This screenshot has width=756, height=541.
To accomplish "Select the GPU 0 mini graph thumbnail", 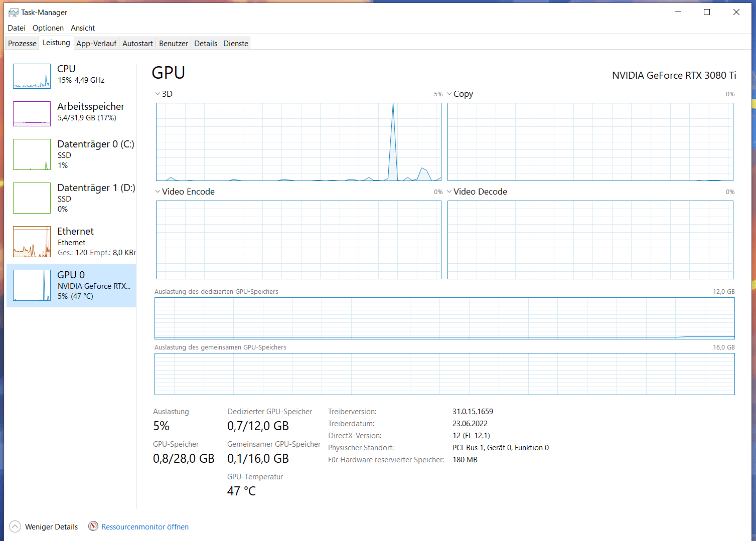I will (x=32, y=285).
